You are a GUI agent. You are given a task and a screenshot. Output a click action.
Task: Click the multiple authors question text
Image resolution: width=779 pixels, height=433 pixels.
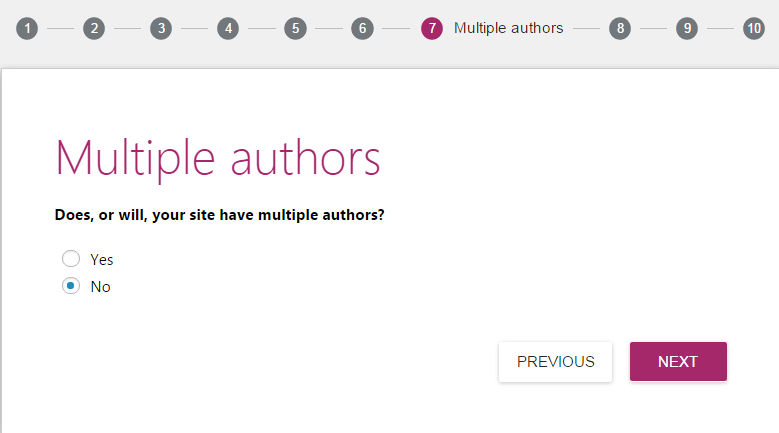point(220,215)
